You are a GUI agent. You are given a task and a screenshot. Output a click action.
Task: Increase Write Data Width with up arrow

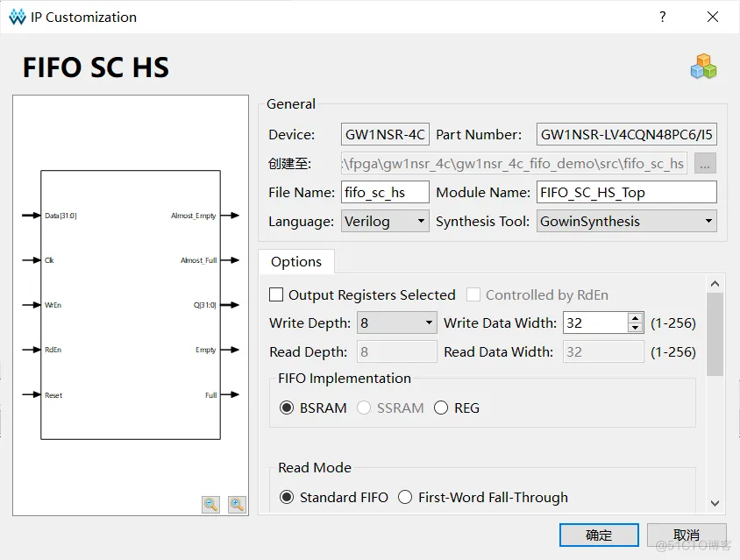click(636, 318)
